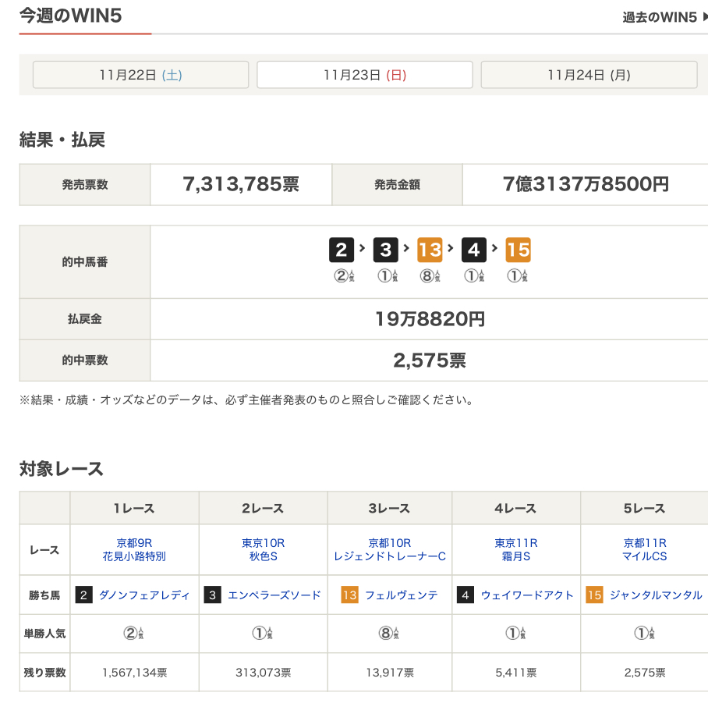Click horse name エンペラーズソード
Viewport: 708px width, 728px height.
tap(274, 595)
